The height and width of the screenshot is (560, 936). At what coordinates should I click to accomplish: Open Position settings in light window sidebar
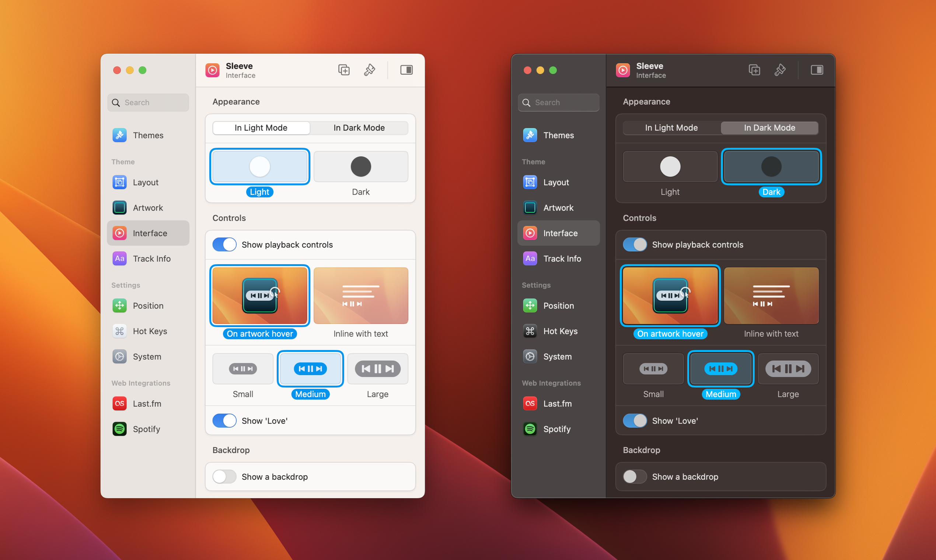click(x=147, y=306)
